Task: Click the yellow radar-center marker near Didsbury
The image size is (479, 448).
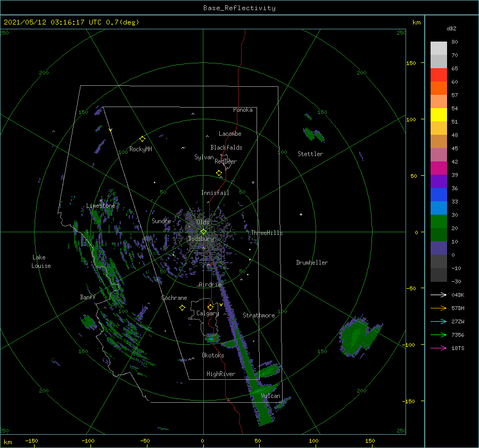Action: tap(203, 232)
